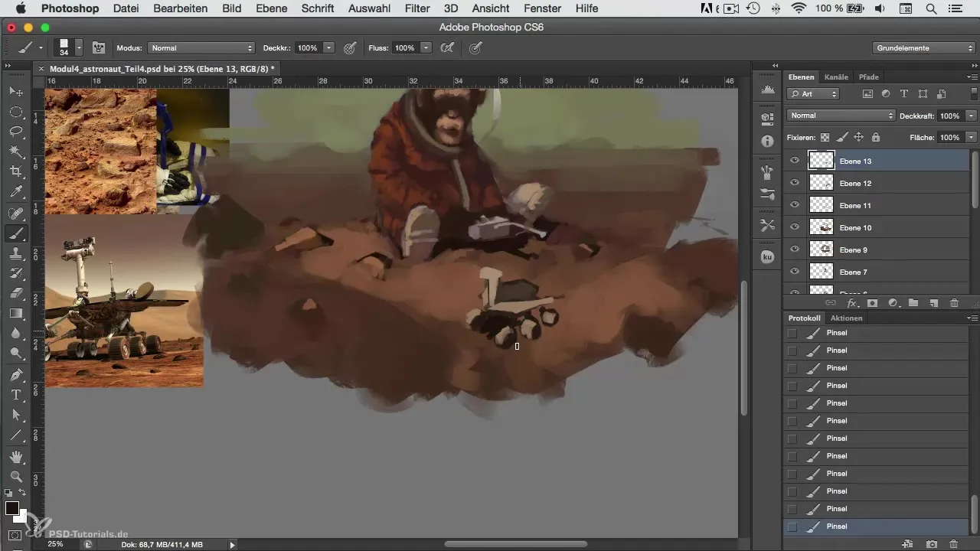Set history brush source on last Pinsel state
Viewport: 980px width, 551px height.
pos(792,527)
